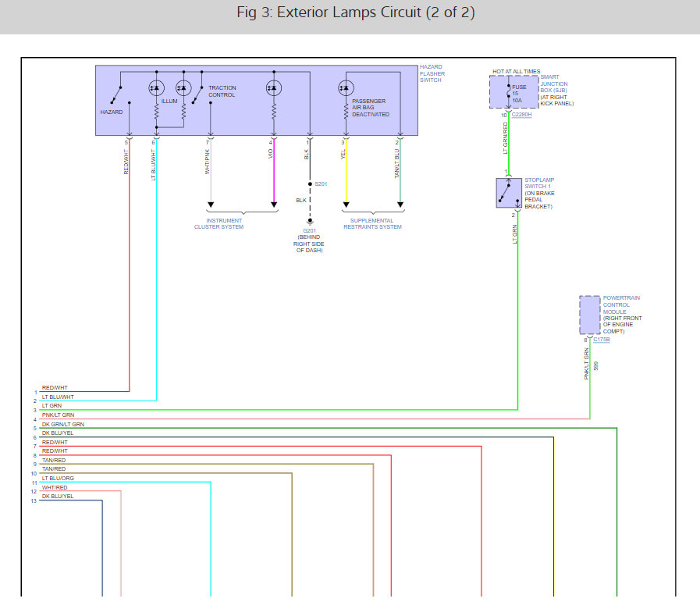Click the wire 13 DK BLU/YEL label
This screenshot has width=700, height=609.
pyautogui.click(x=58, y=497)
